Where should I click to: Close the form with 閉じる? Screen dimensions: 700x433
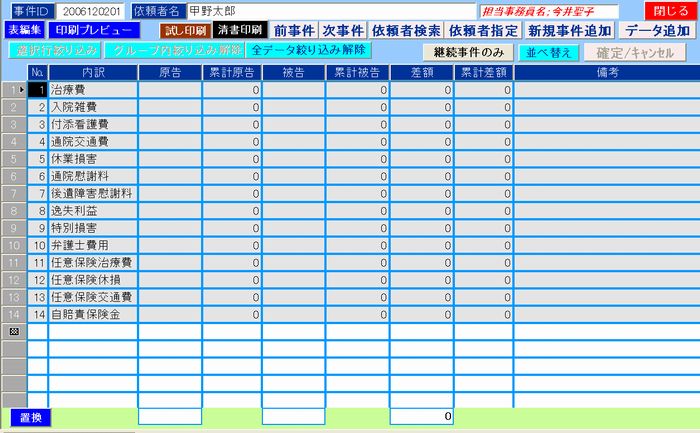point(670,10)
